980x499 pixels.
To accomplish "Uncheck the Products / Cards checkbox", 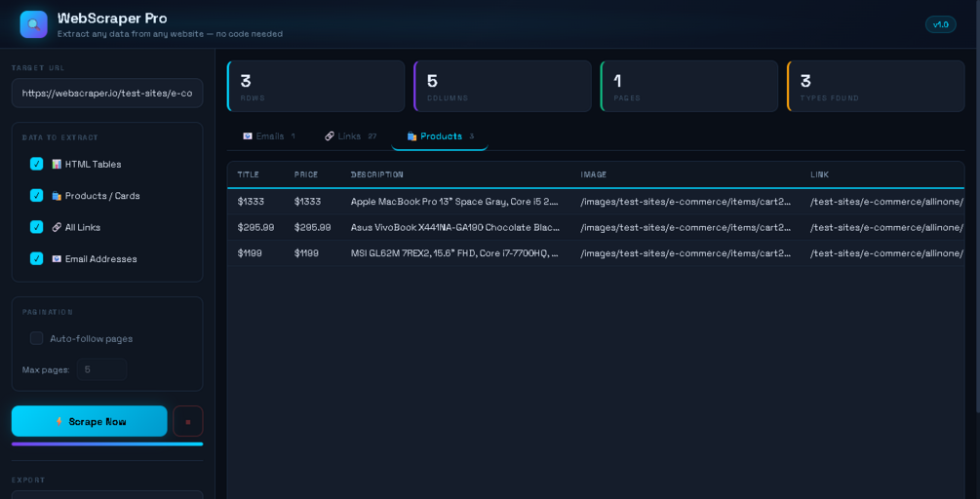I will click(36, 196).
